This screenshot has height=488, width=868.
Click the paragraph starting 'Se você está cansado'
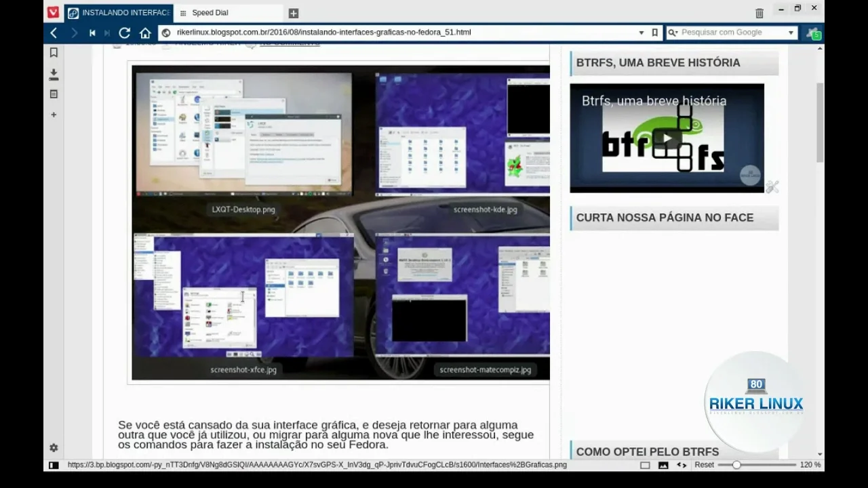click(x=325, y=435)
